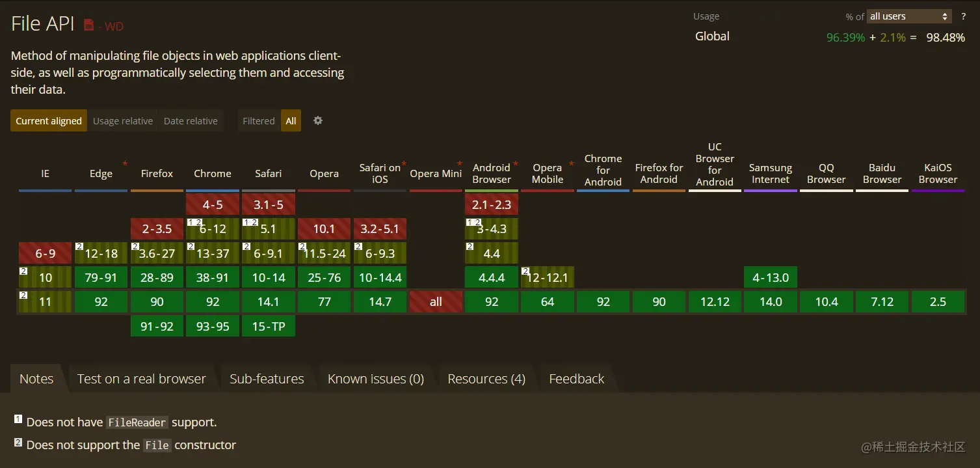Image resolution: width=980 pixels, height=468 pixels.
Task: Click Opera Mini 'all' cell
Action: pyautogui.click(x=436, y=301)
